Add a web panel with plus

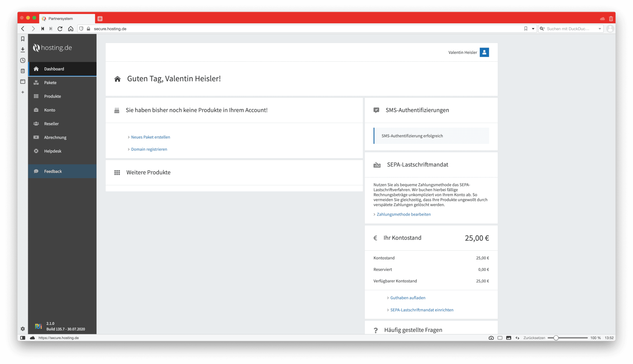pyautogui.click(x=23, y=92)
